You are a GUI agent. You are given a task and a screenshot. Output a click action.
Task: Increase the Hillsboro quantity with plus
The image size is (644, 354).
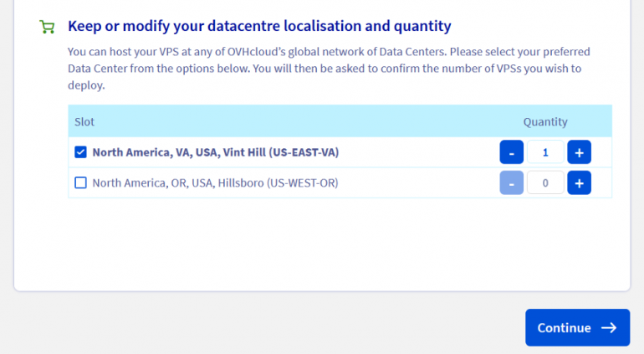click(579, 182)
